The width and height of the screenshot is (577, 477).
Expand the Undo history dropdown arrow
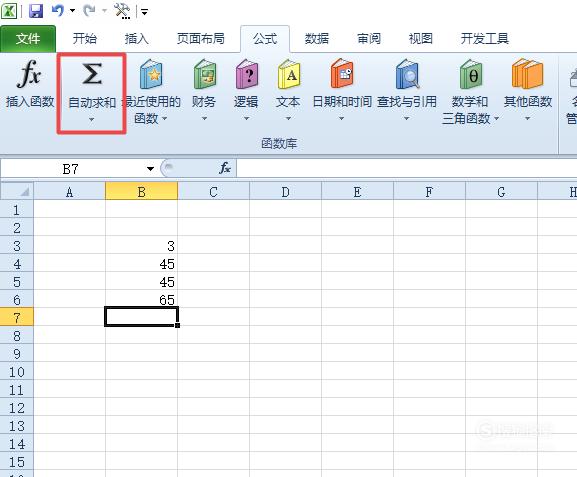(72, 11)
